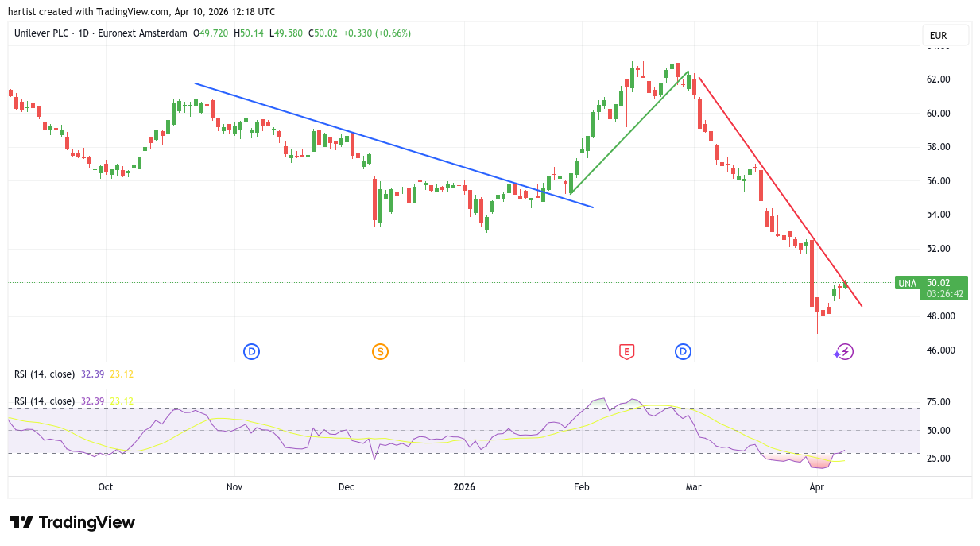The image size is (980, 546).
Task: Click the TradingView logo at bottom left
Action: point(72,522)
